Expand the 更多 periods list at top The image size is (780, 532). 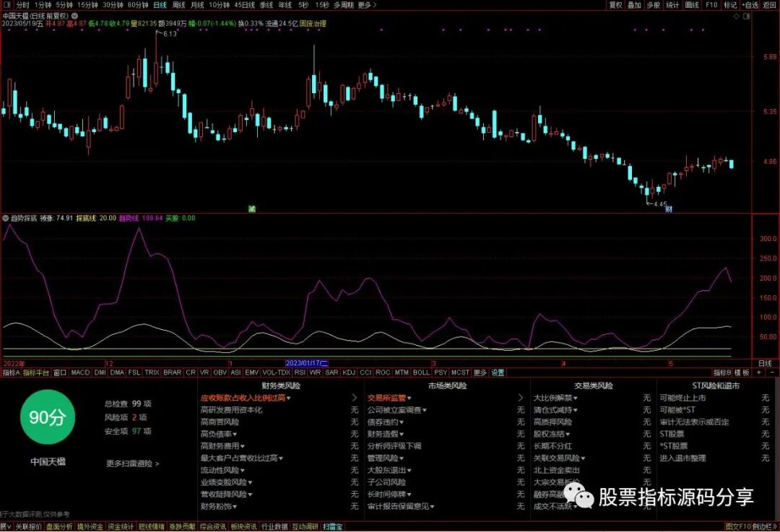click(367, 5)
